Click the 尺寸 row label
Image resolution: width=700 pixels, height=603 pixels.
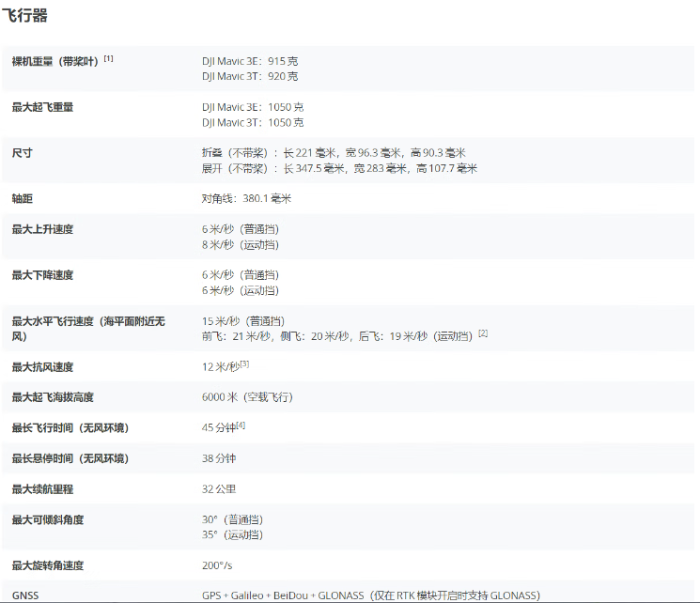coord(22,153)
